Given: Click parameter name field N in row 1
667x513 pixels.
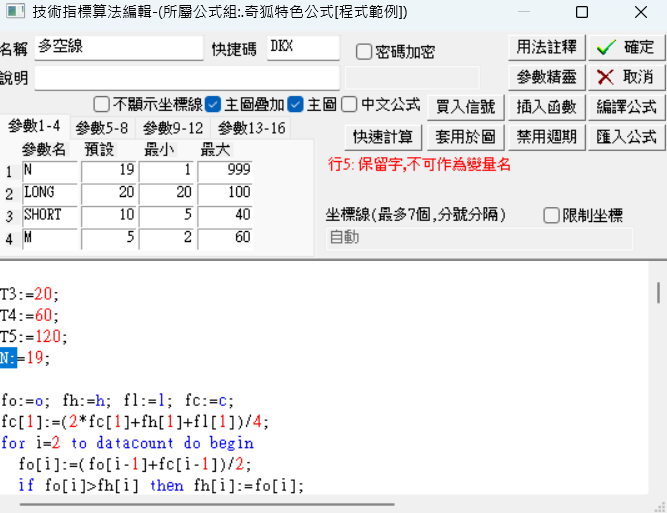Looking at the screenshot, I should (50, 170).
